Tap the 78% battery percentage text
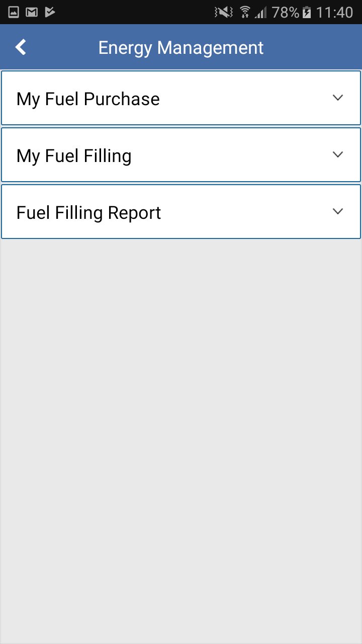Viewport: 362px width, 644px height. 285,12
